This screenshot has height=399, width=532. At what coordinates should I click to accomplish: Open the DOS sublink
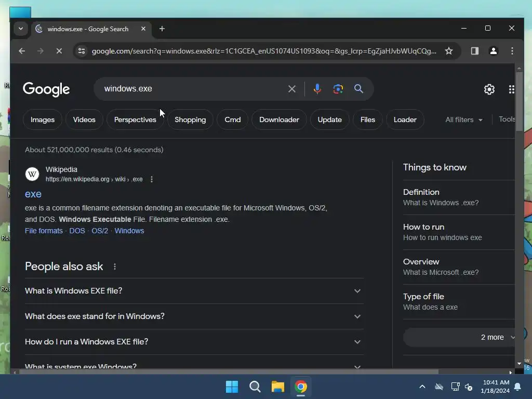pos(77,231)
